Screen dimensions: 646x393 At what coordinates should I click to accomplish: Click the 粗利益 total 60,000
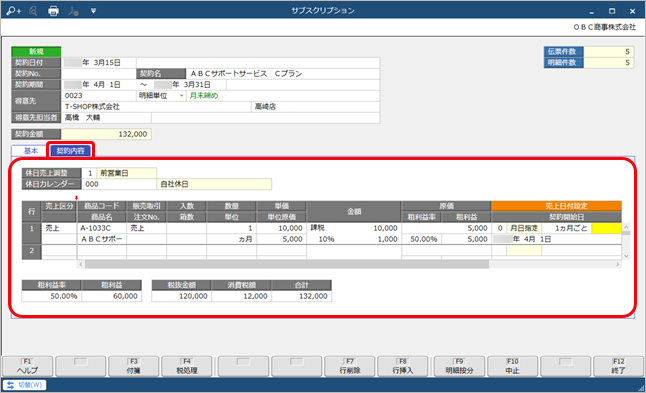click(112, 296)
